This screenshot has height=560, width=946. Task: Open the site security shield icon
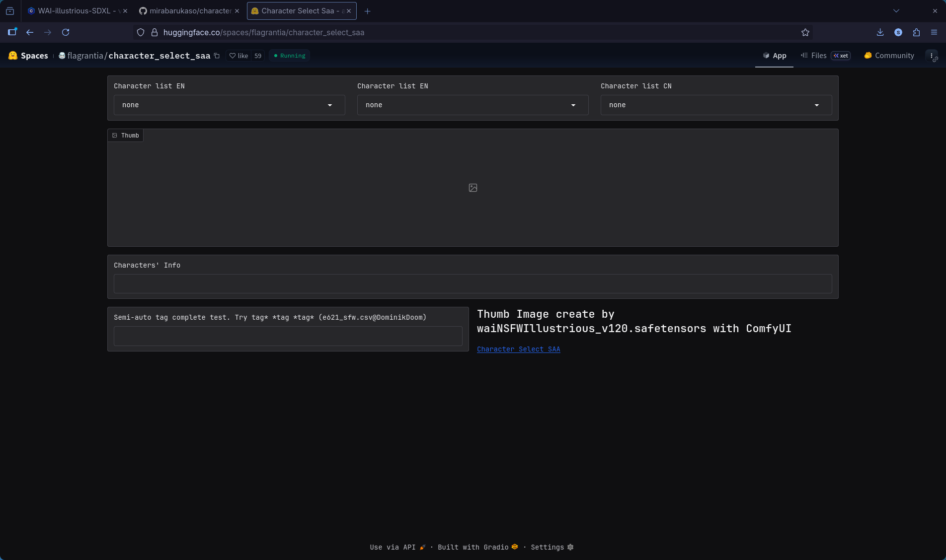[141, 32]
